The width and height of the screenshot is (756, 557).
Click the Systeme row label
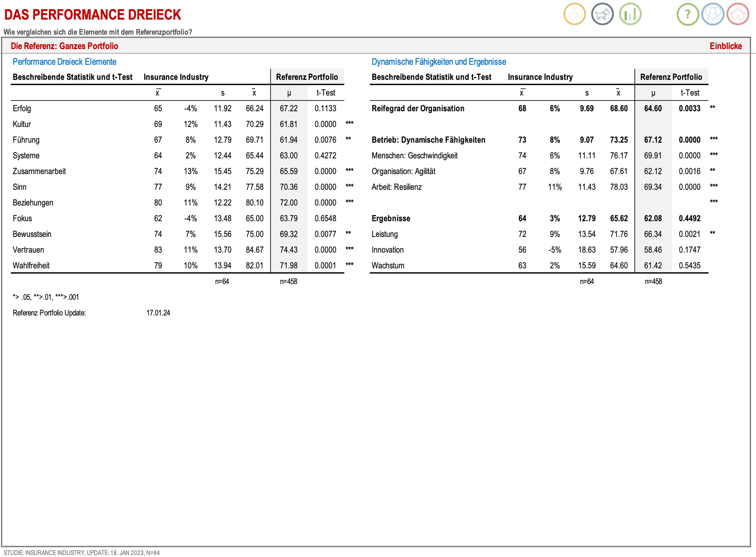26,156
